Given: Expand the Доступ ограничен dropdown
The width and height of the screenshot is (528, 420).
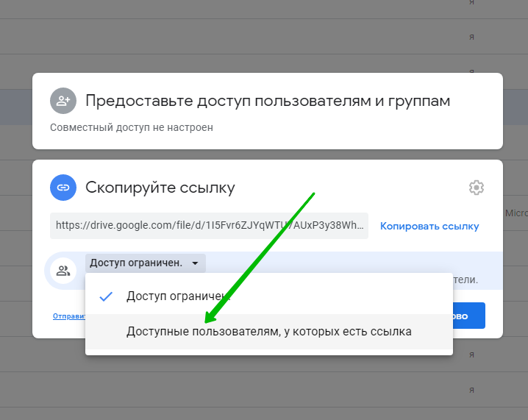Looking at the screenshot, I should 146,263.
